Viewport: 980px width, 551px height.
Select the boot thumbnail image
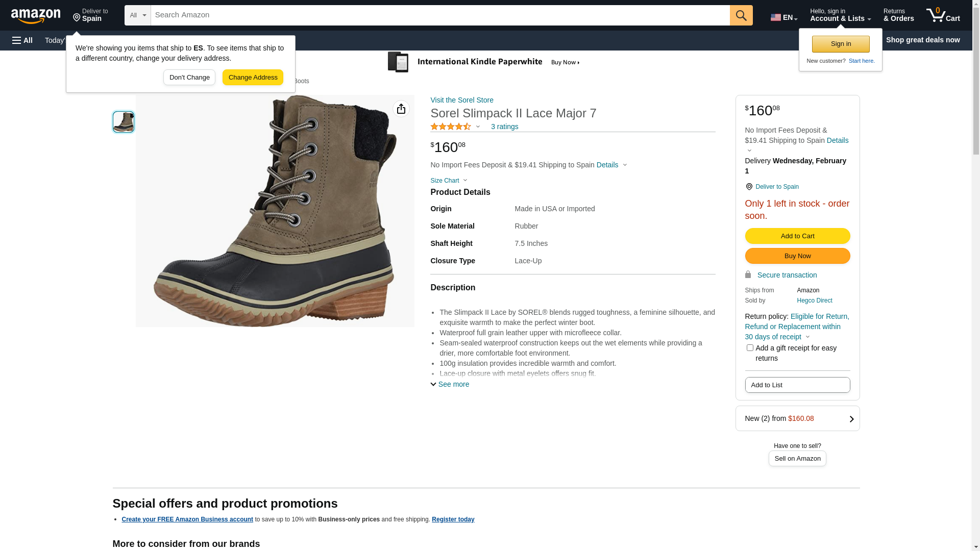point(124,122)
